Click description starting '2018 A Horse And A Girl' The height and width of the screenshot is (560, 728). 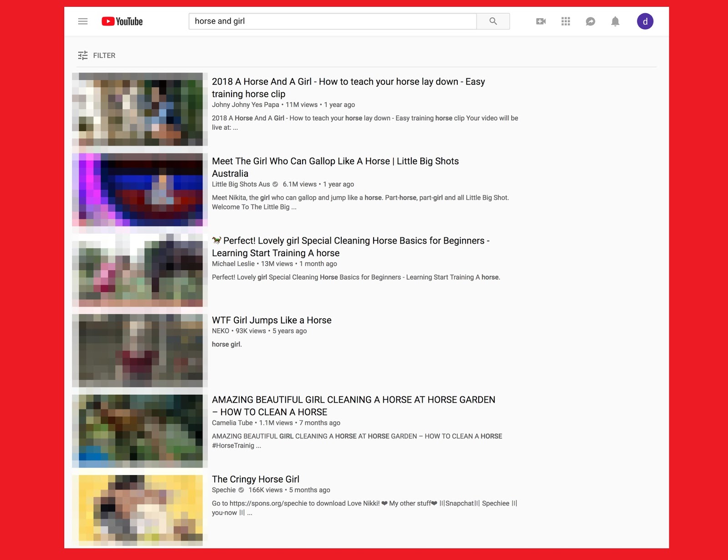(x=365, y=123)
